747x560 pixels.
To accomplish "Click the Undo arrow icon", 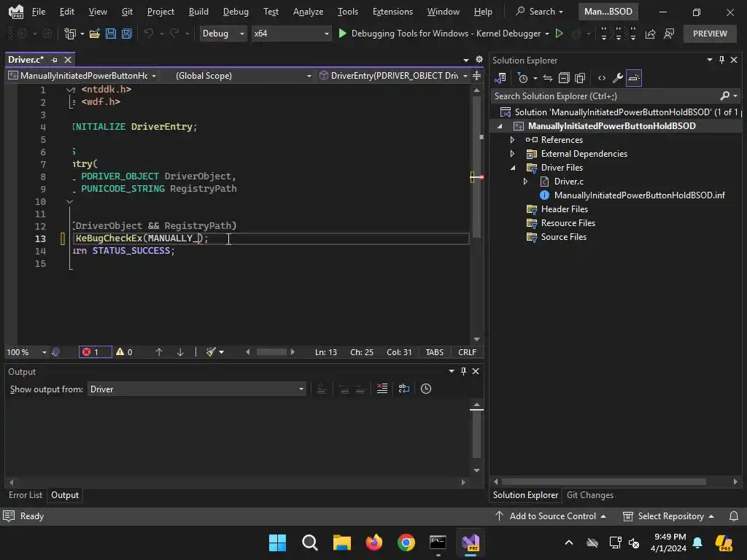I will [149, 34].
